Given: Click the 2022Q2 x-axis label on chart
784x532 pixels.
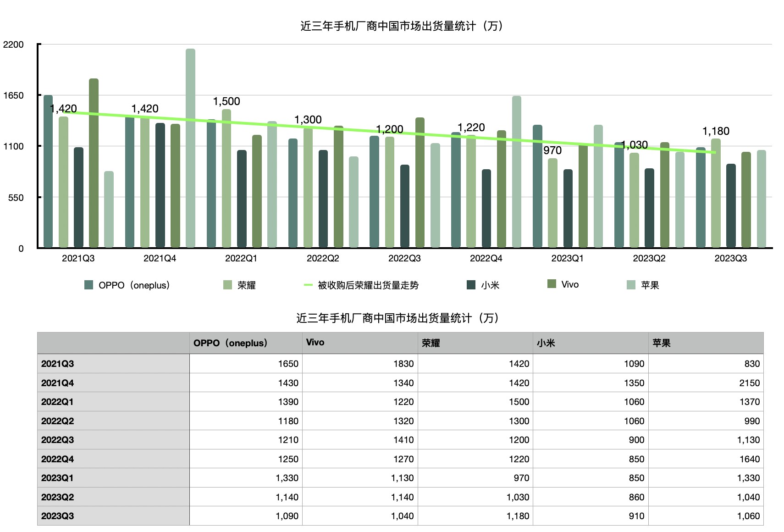Looking at the screenshot, I should (x=323, y=258).
